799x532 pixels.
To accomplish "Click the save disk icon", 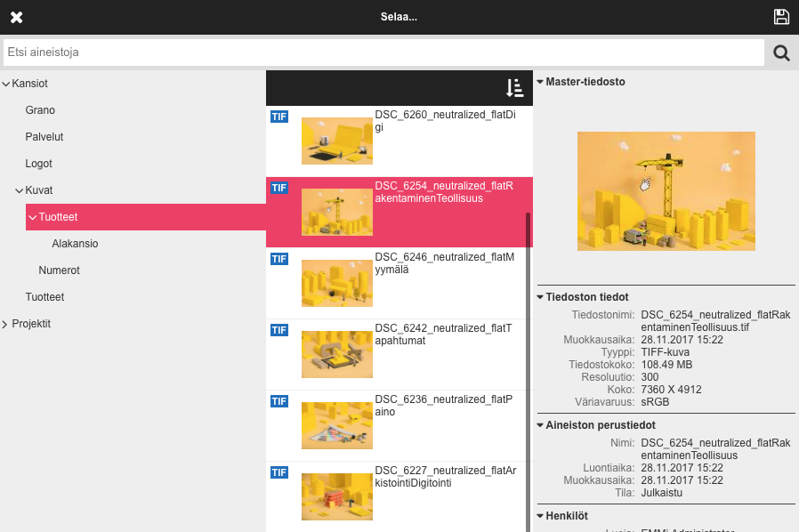I will tap(781, 17).
